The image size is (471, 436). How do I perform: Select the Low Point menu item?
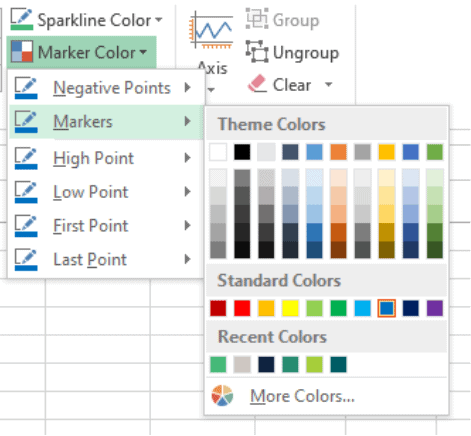pyautogui.click(x=105, y=192)
